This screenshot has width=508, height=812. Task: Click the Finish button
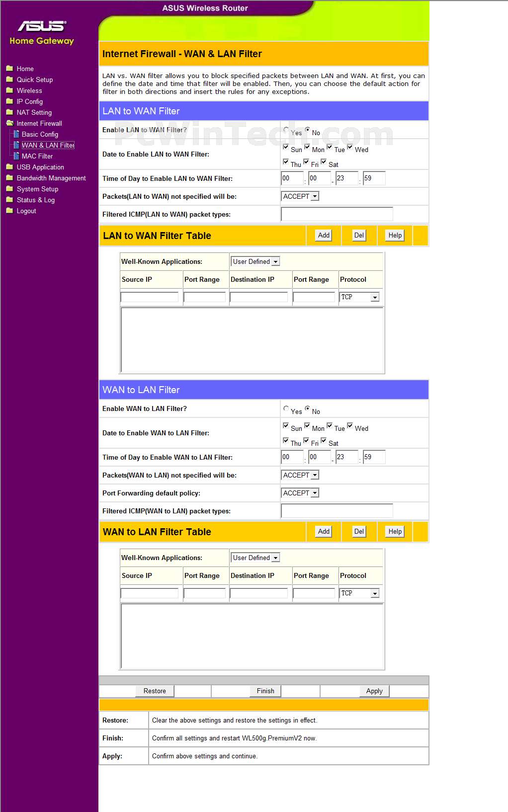coord(265,691)
